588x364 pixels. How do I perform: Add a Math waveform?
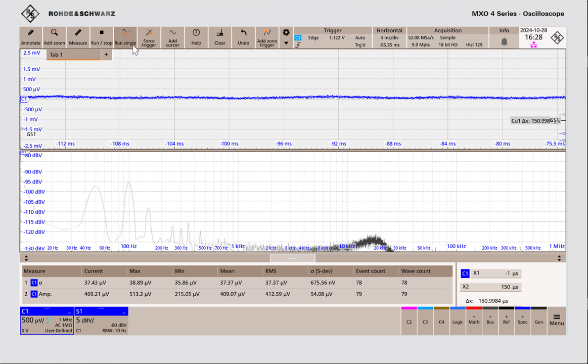click(x=474, y=321)
